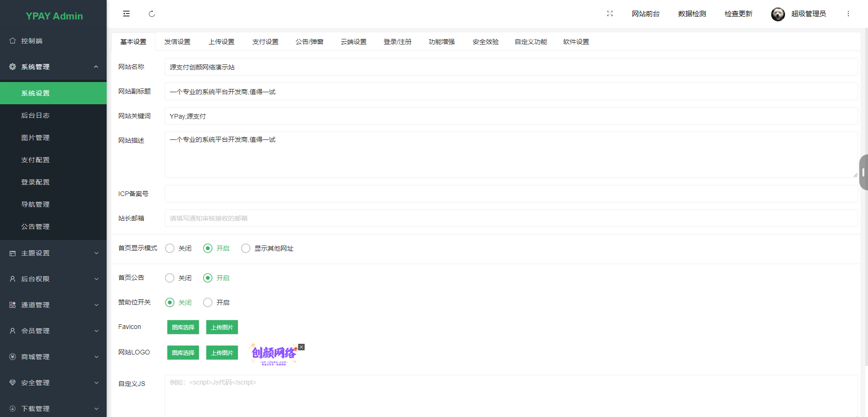Switch to the 支付设置 tab

(x=265, y=42)
